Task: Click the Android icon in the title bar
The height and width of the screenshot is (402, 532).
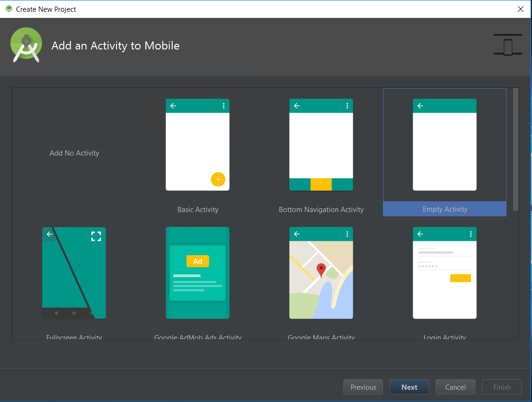Action: coord(9,9)
